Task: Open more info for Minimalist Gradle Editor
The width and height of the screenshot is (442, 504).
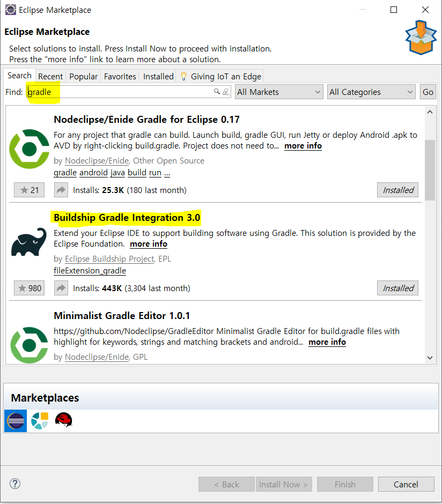Action: tap(327, 342)
